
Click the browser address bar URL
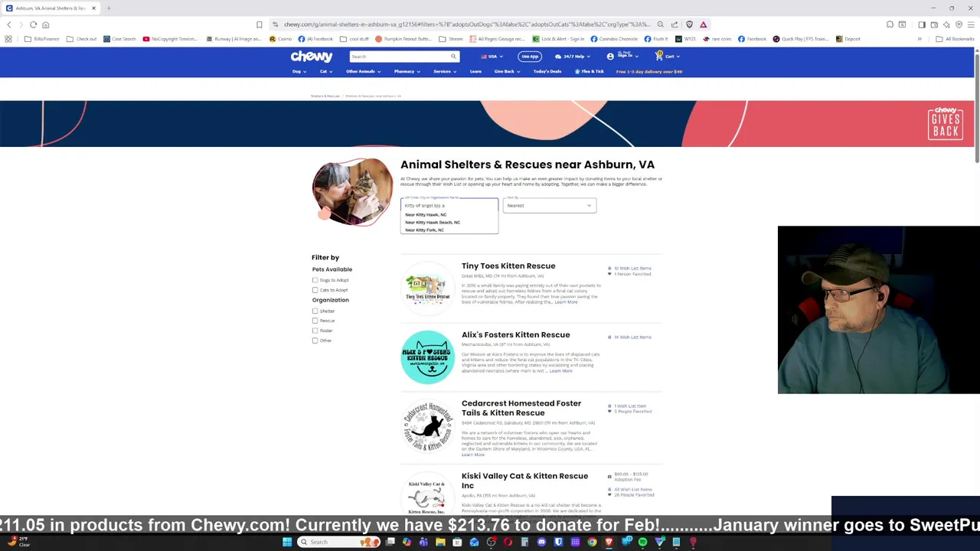click(466, 24)
